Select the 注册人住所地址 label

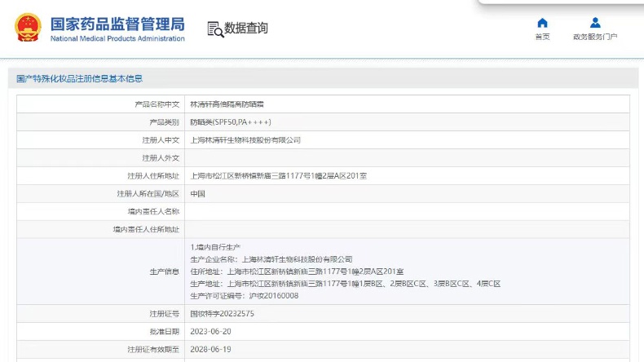click(153, 176)
